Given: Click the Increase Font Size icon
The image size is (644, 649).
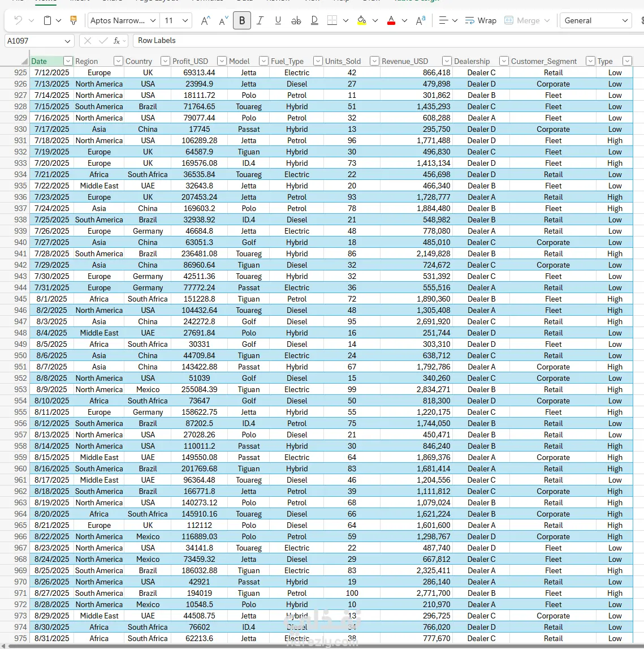Looking at the screenshot, I should (205, 20).
